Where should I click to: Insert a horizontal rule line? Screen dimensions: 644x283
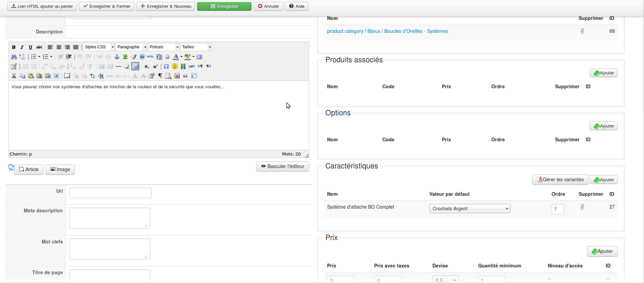(118, 66)
